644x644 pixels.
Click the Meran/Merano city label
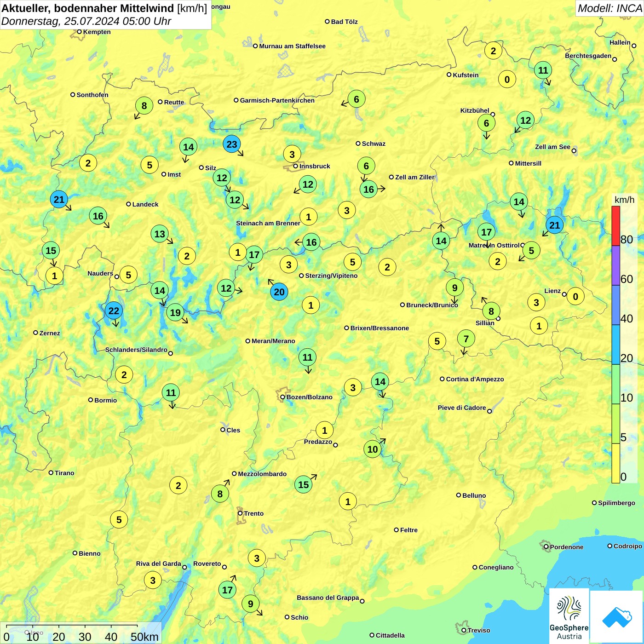273,341
